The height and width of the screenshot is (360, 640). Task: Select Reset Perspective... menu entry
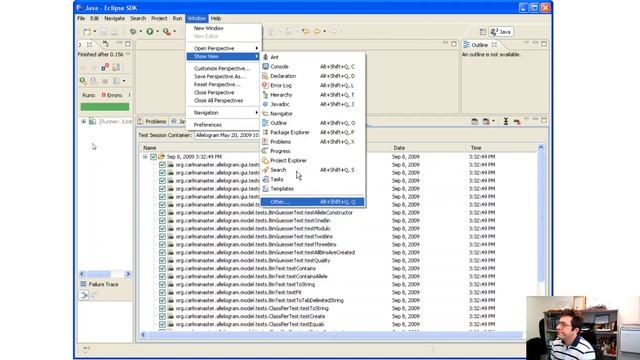pyautogui.click(x=223, y=84)
